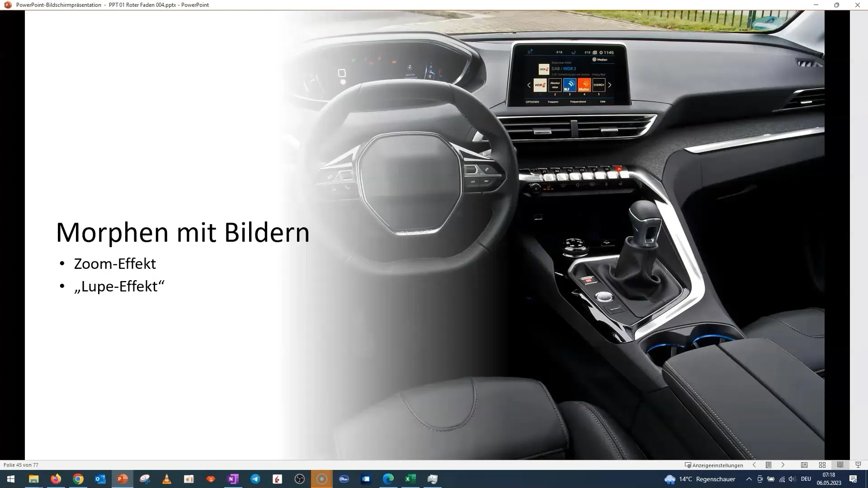Open network status icon in tray
Viewport: 868px width, 488px height.
click(x=782, y=479)
